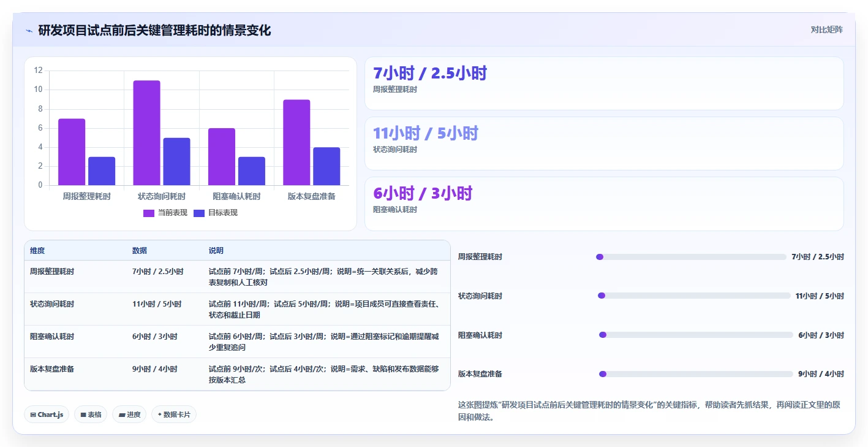Viewport: 868px width, 447px height.
Task: Click the Chart.js tag
Action: click(x=47, y=415)
